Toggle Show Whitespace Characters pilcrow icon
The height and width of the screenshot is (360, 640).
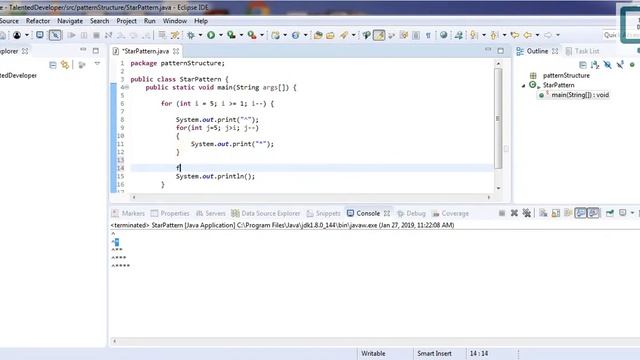(x=428, y=36)
